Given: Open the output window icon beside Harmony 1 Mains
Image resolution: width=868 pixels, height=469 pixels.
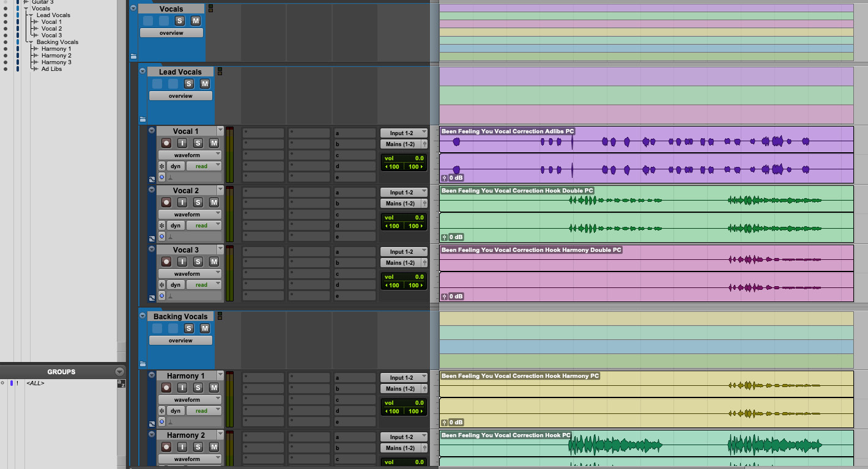Looking at the screenshot, I should pos(424,389).
